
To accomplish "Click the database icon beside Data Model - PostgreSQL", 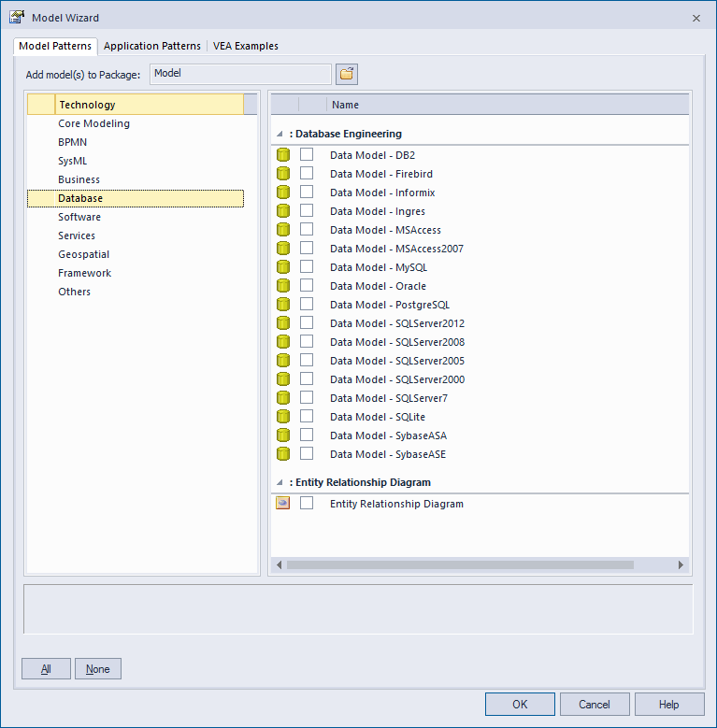I will (283, 304).
